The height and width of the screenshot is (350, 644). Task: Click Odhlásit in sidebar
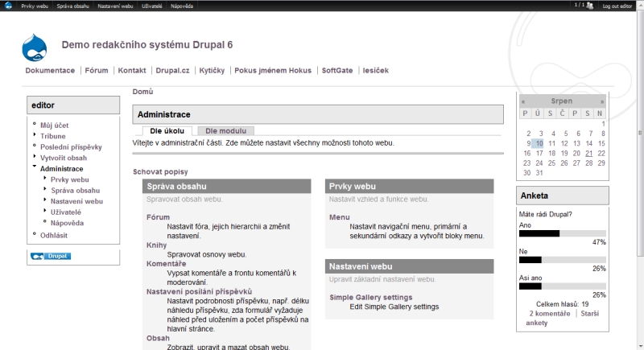(54, 235)
